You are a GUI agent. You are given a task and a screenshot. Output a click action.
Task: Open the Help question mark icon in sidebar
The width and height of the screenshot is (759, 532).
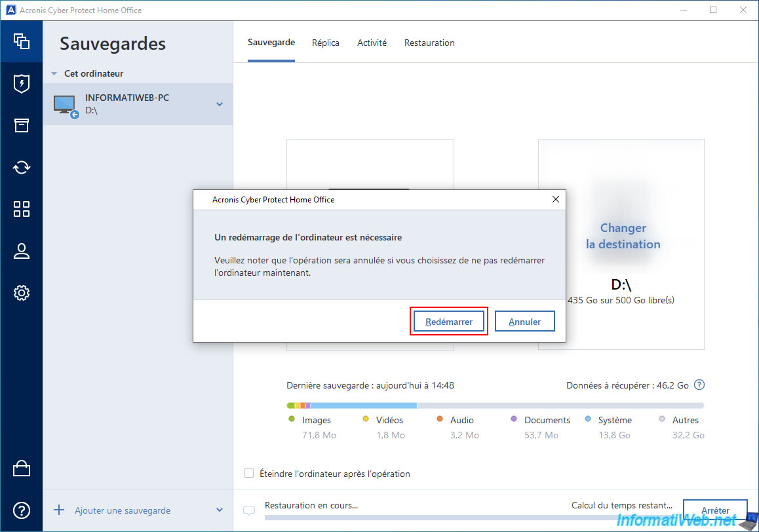(x=21, y=510)
